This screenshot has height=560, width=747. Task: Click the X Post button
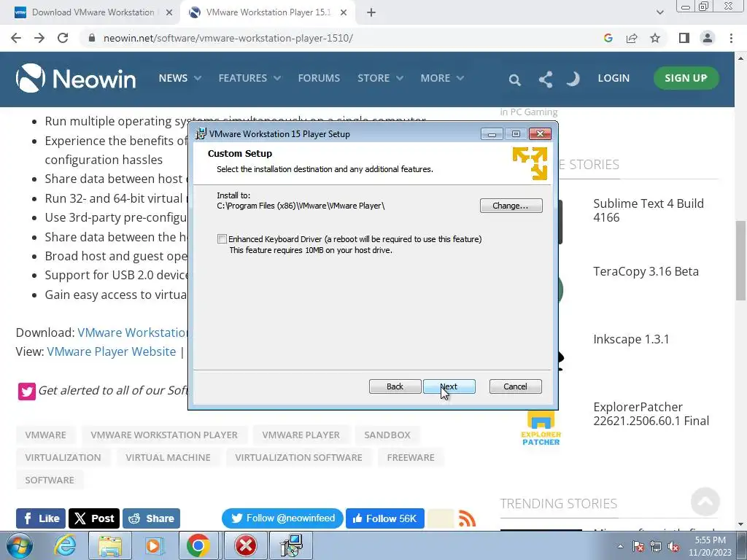(94, 518)
